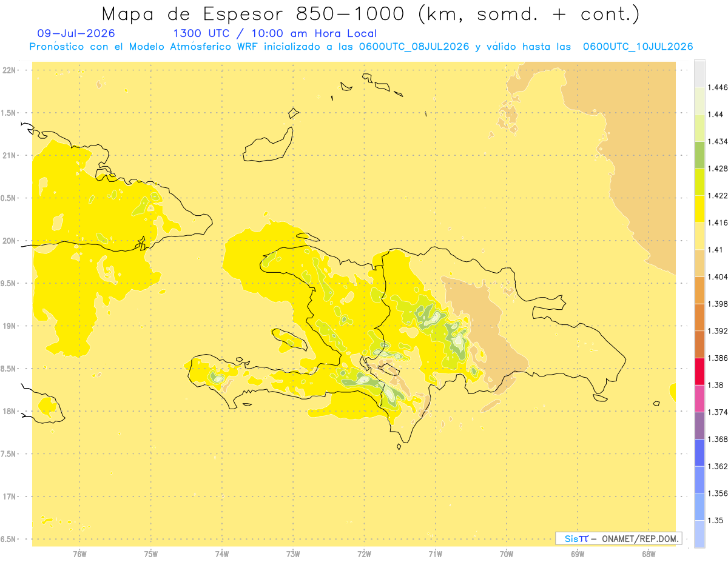Click the scale value "1.398"
The height and width of the screenshot is (562, 728).
click(718, 304)
